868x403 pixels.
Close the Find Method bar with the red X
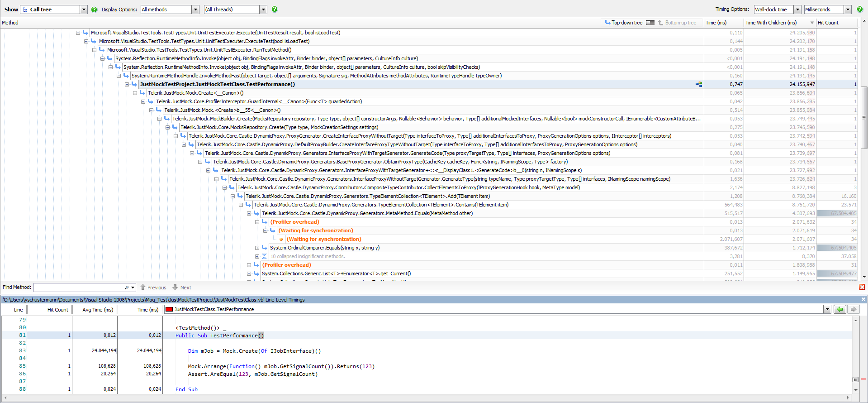tap(862, 287)
